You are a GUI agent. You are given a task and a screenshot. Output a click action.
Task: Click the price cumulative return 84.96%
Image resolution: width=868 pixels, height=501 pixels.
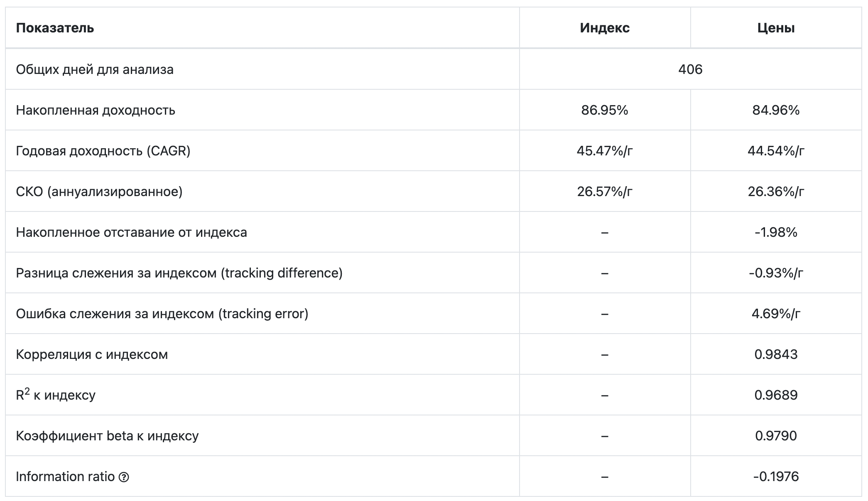776,110
